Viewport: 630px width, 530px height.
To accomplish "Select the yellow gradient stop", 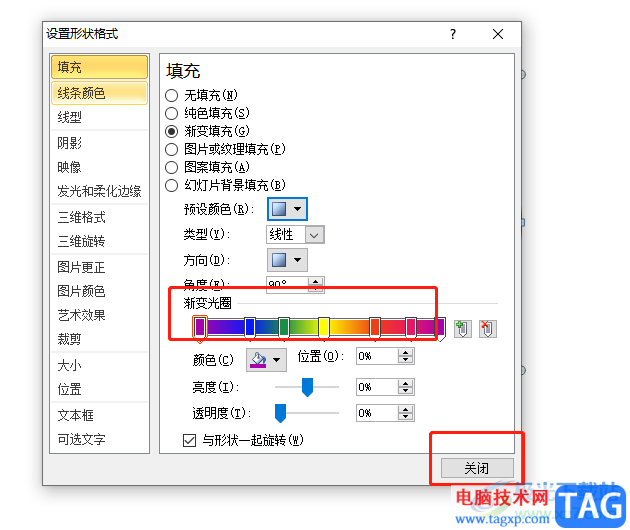I will tap(324, 327).
